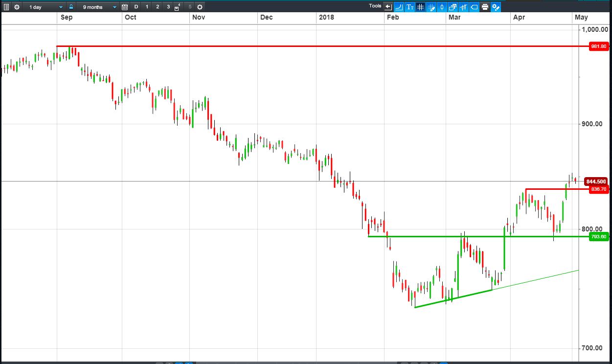Open chart settings gear beside the list icon
This screenshot has height=364, width=612.
[17, 7]
